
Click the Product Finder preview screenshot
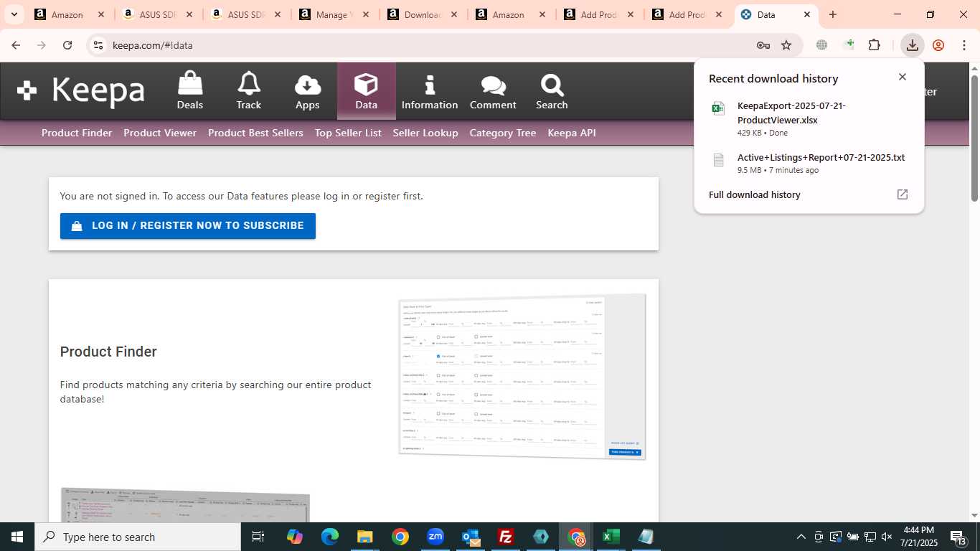522,377
